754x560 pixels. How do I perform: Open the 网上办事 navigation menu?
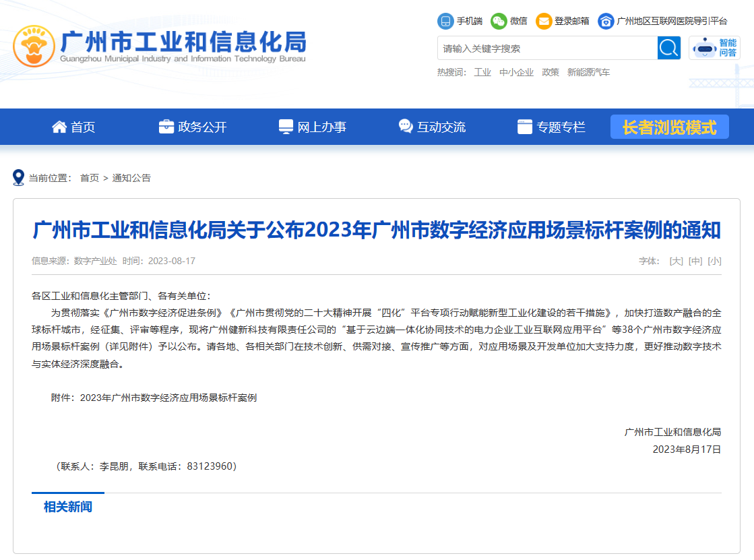point(313,127)
